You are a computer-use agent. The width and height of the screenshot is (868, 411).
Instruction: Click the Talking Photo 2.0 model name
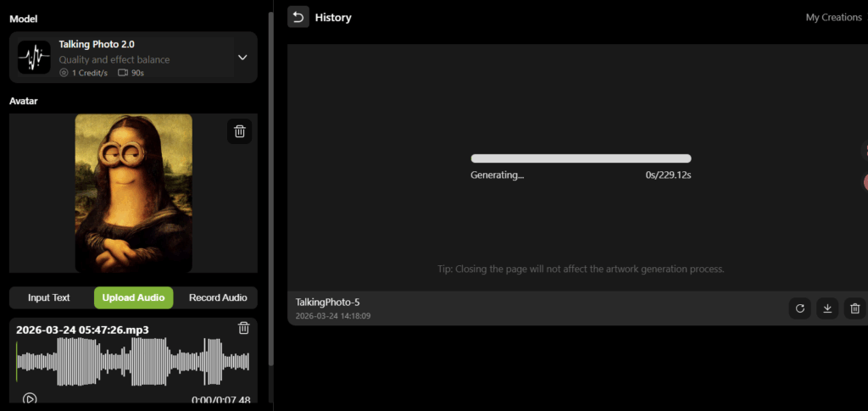(x=97, y=44)
